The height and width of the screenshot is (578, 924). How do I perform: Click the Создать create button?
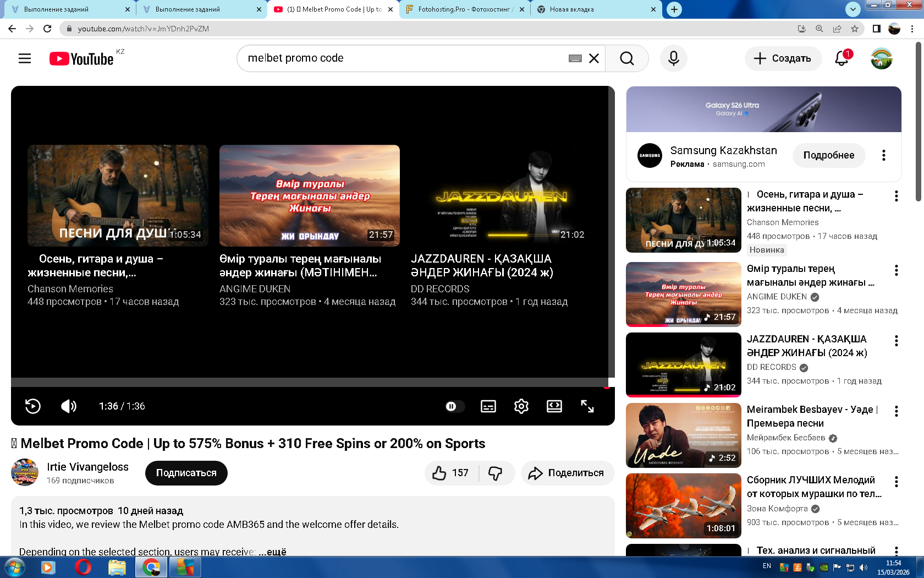pos(783,58)
